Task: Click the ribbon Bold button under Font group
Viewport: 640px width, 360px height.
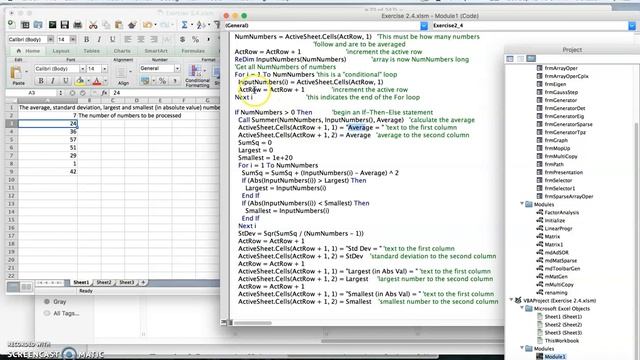Action: pos(41,81)
